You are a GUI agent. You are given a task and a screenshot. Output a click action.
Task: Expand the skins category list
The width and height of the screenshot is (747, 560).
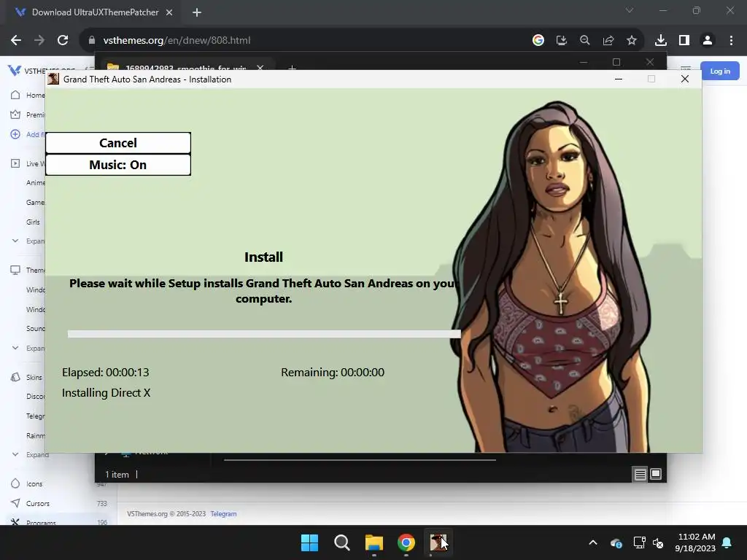[x=30, y=455]
